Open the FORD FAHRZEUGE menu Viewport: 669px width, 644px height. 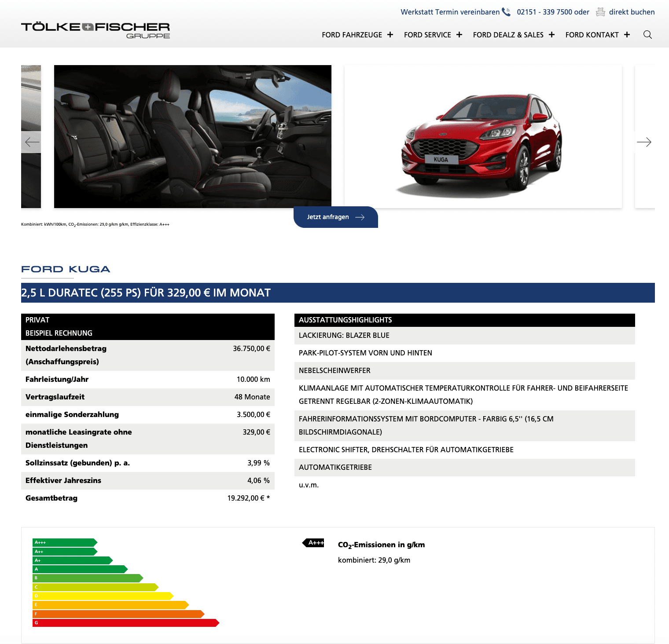(x=352, y=35)
